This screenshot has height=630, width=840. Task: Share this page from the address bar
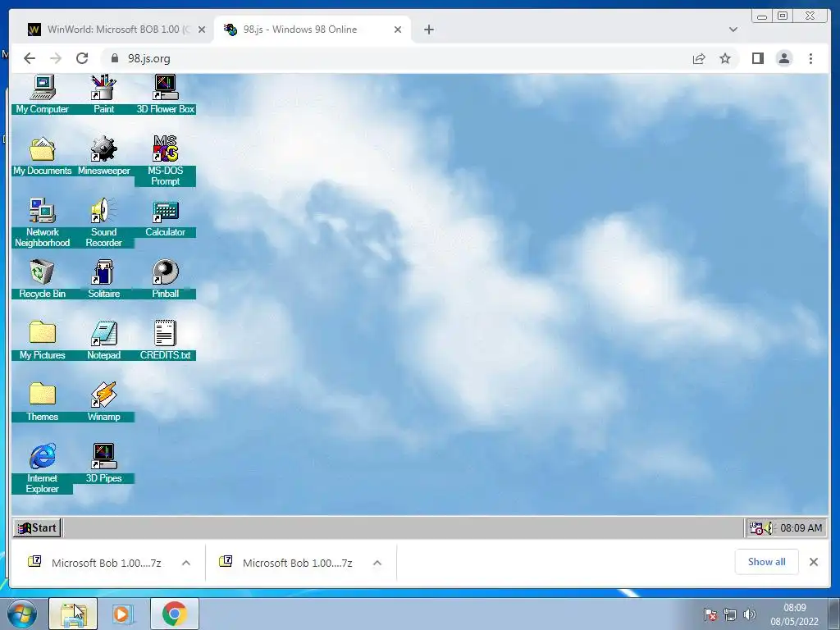point(699,58)
